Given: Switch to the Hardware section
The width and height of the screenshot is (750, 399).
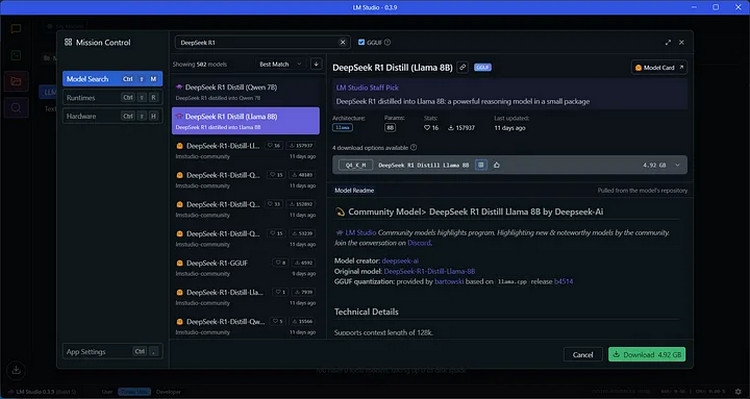Looking at the screenshot, I should [112, 116].
